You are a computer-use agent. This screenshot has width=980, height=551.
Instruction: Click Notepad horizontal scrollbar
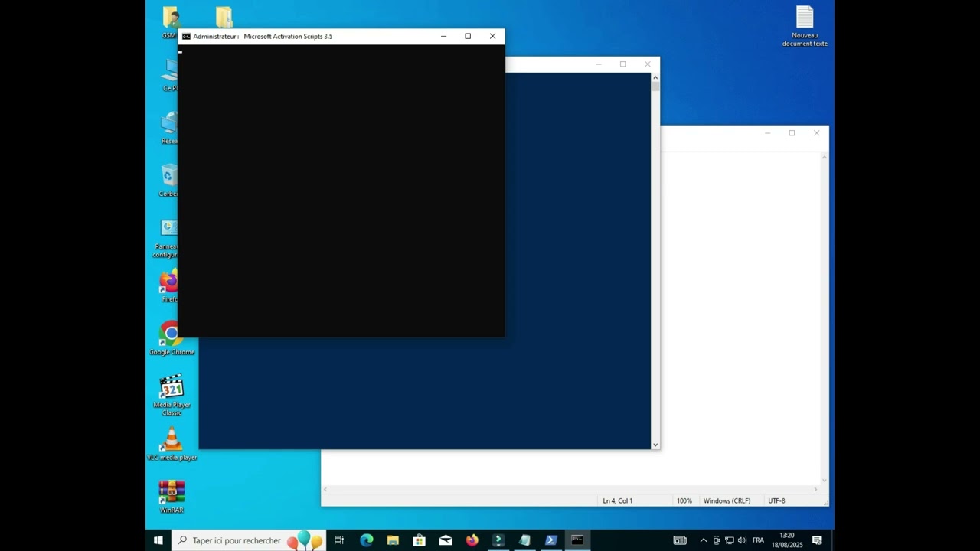coord(570,489)
